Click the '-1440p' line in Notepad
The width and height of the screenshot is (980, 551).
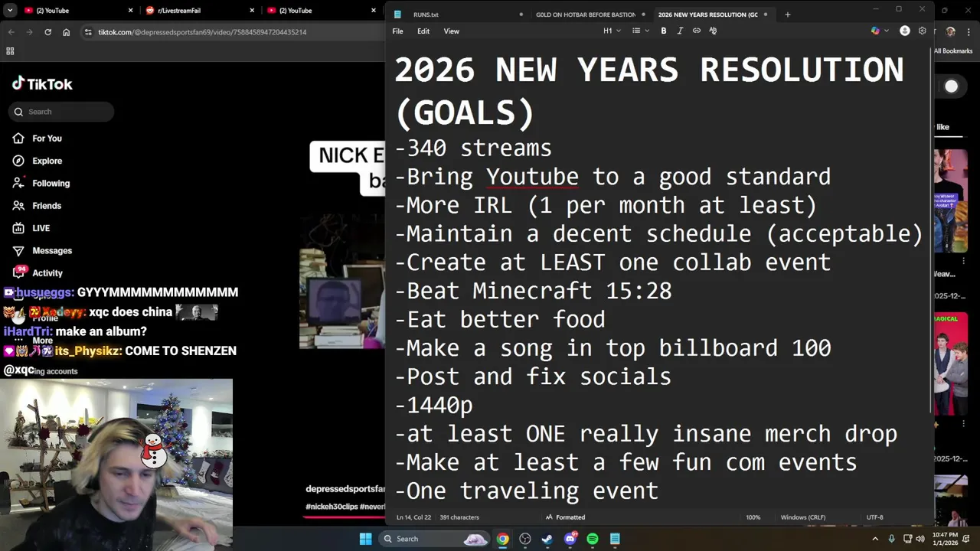(x=433, y=405)
